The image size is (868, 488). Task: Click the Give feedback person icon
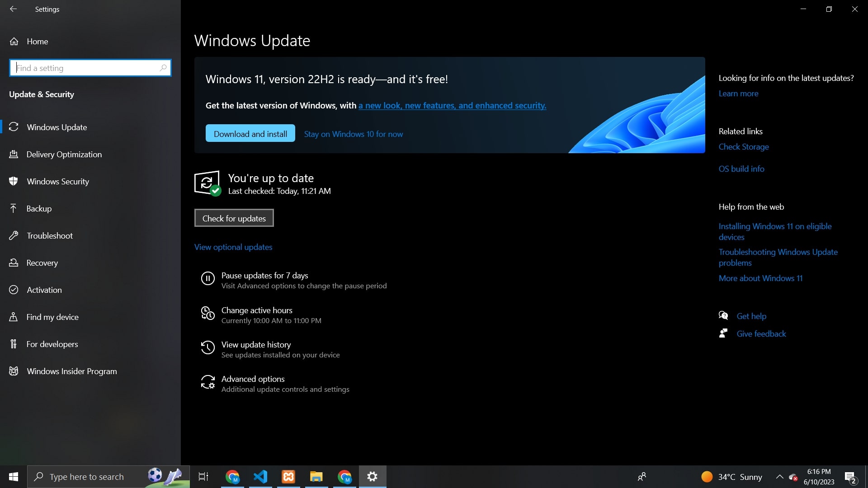tap(723, 333)
